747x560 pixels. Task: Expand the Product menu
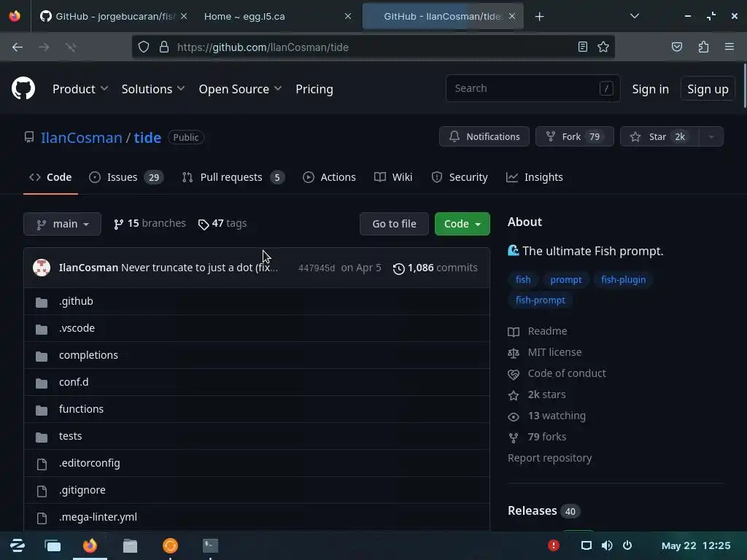pyautogui.click(x=80, y=89)
